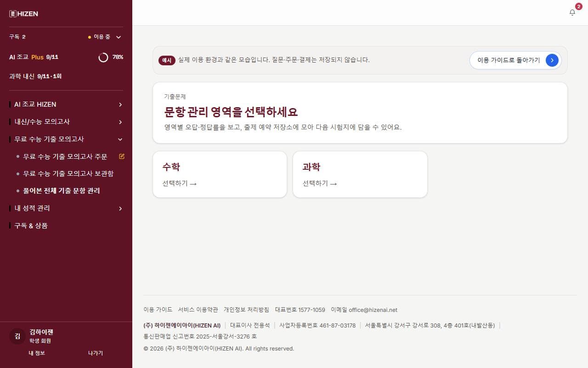Open 무료 수능 기출 모의고사 보관함
The image size is (588, 368).
68,173
